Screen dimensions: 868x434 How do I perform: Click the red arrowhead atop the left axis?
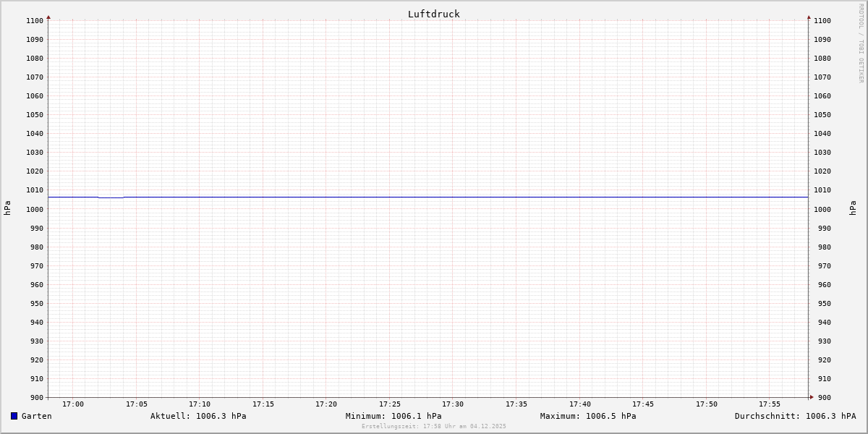(48, 17)
